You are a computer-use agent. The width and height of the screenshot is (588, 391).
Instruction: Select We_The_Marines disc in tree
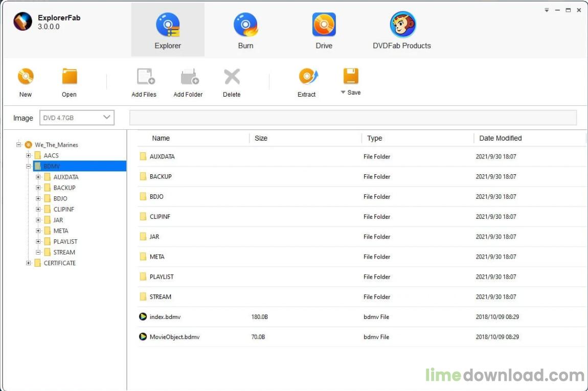(56, 145)
